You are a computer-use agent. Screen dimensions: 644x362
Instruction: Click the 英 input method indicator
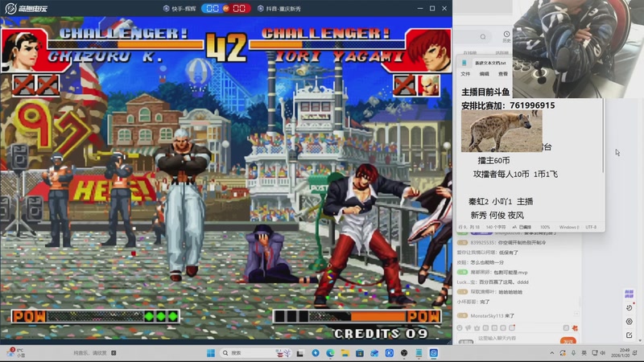584,353
